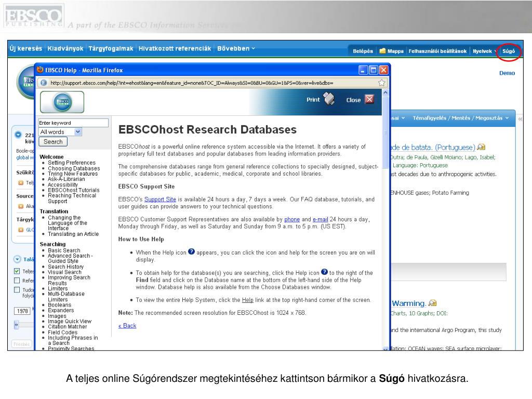Open Search History help topic

tap(65, 267)
